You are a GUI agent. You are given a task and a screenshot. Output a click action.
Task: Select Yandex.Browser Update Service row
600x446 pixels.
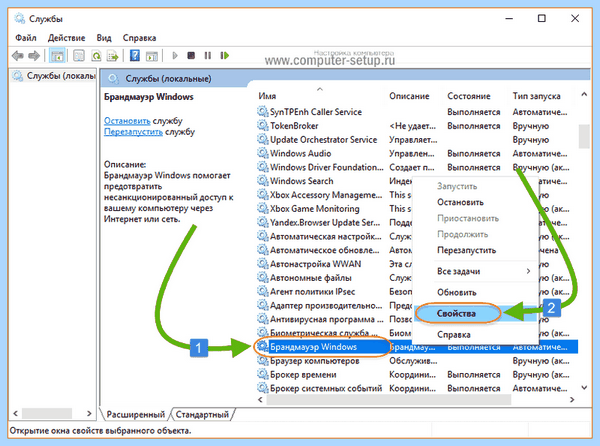pyautogui.click(x=334, y=222)
